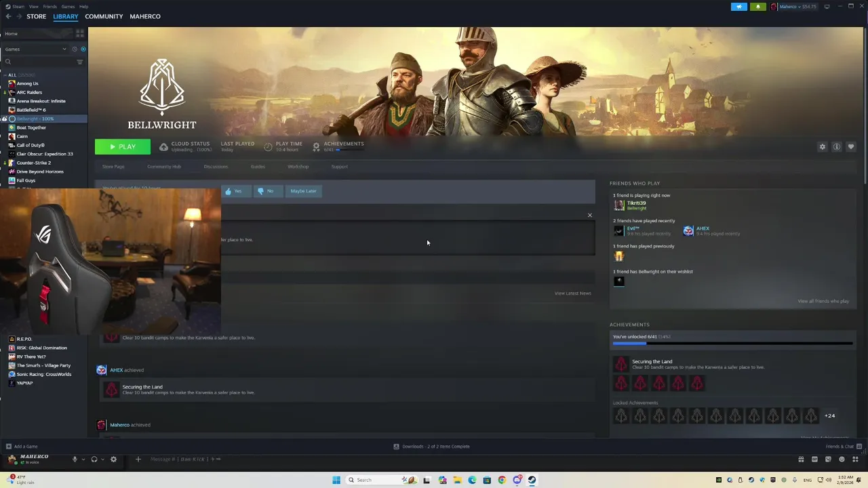Screen dimensions: 868x488
Task: Click the Securing the Land achievement icon
Action: pos(620,365)
